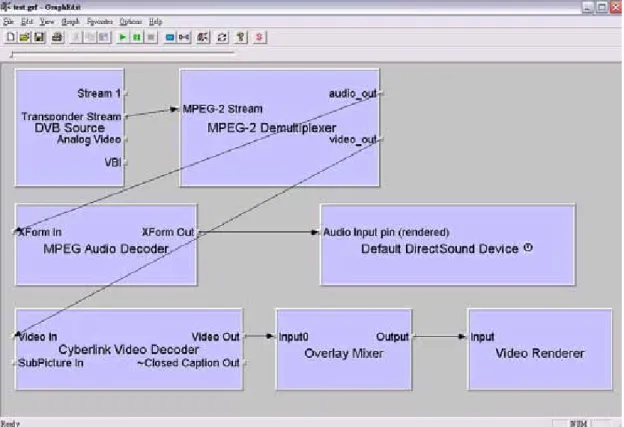Click the red S toolbar icon
The height and width of the screenshot is (427, 624).
tap(259, 37)
